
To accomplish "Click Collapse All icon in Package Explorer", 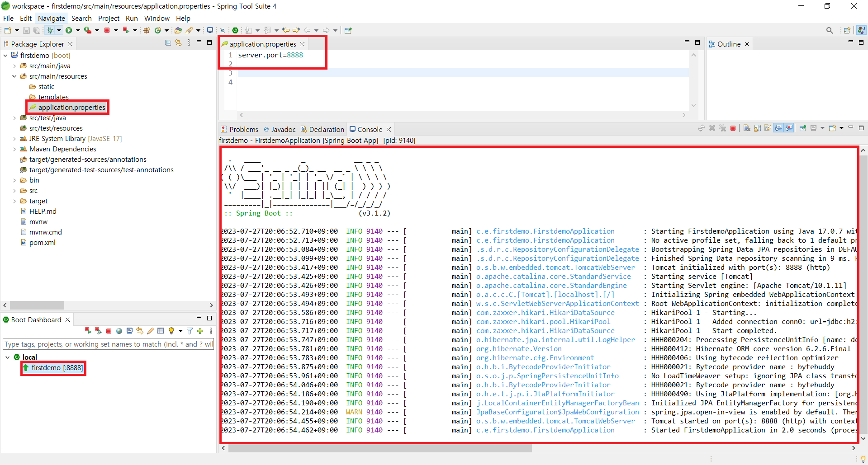I will point(168,43).
